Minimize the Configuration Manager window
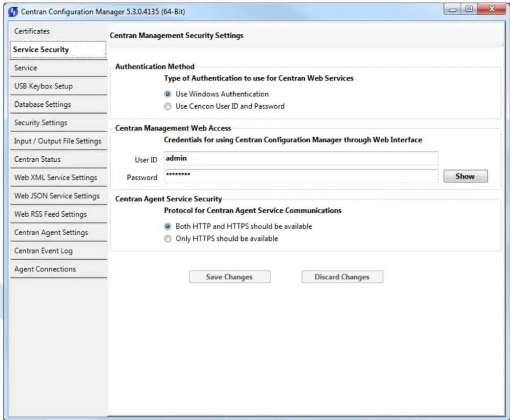510x420 pixels. [453, 9]
